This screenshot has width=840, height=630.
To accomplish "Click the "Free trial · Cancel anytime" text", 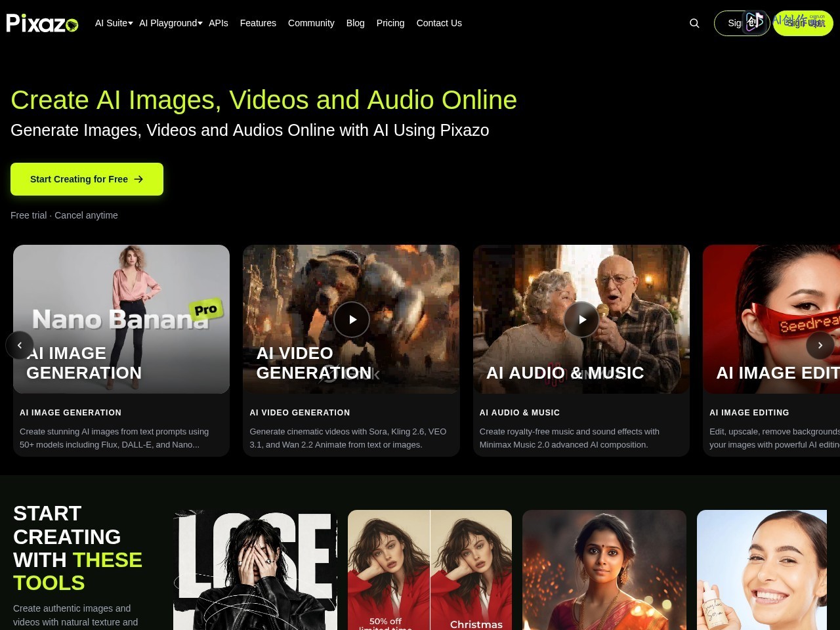I will click(64, 215).
